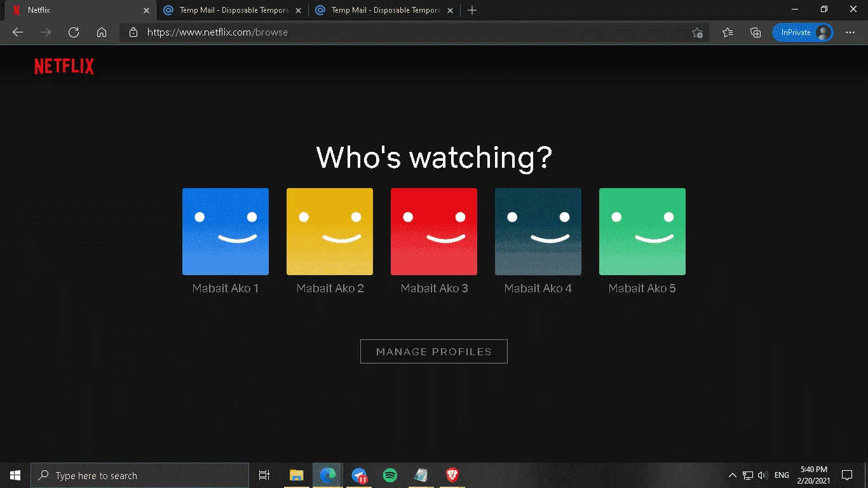
Task: Open Task View on the taskbar
Action: tap(264, 475)
